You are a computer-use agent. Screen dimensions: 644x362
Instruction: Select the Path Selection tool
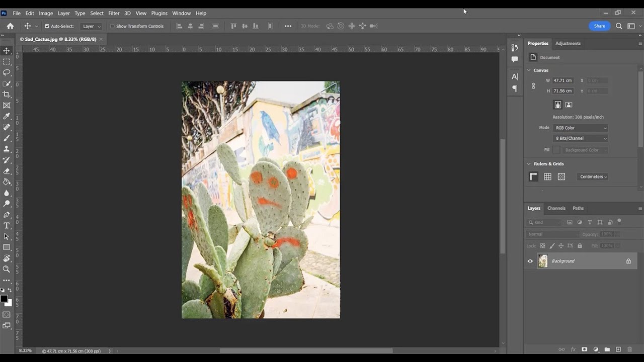pos(7,236)
